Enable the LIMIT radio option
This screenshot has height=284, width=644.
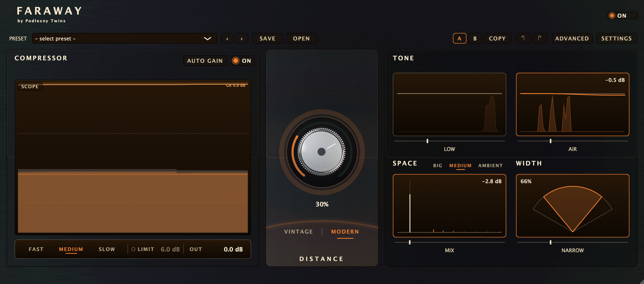143,249
